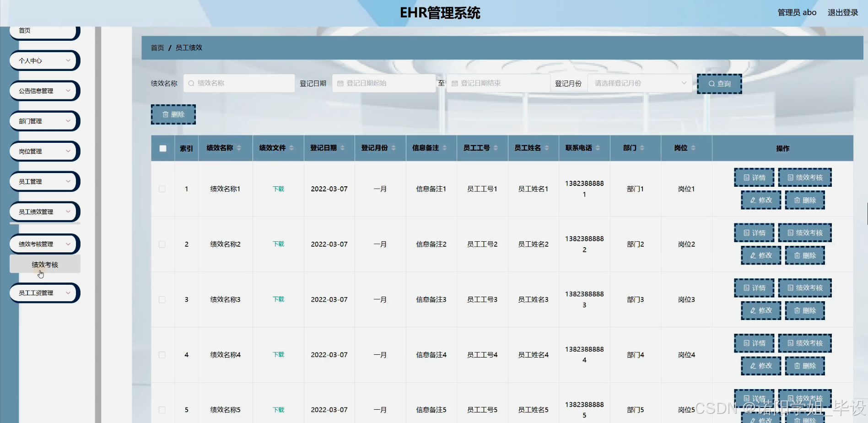This screenshot has height=423, width=868.
Task: Expand the 员工管理 sidebar menu
Action: 44,181
